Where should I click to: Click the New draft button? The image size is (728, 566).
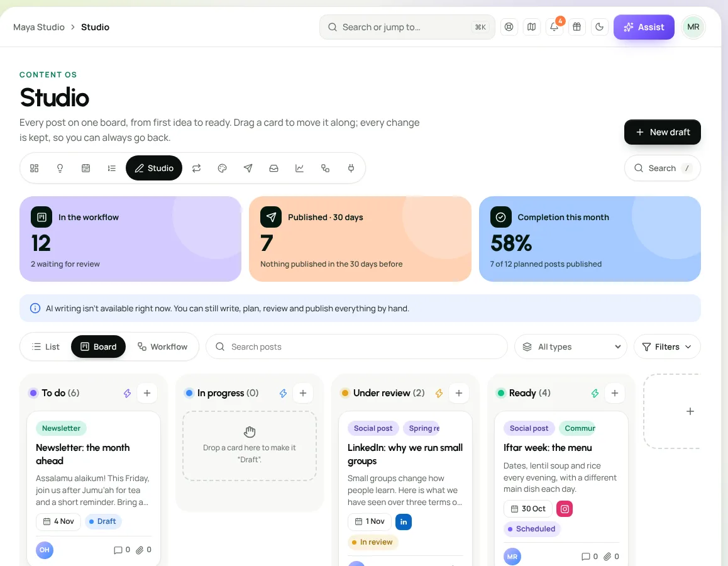click(662, 132)
